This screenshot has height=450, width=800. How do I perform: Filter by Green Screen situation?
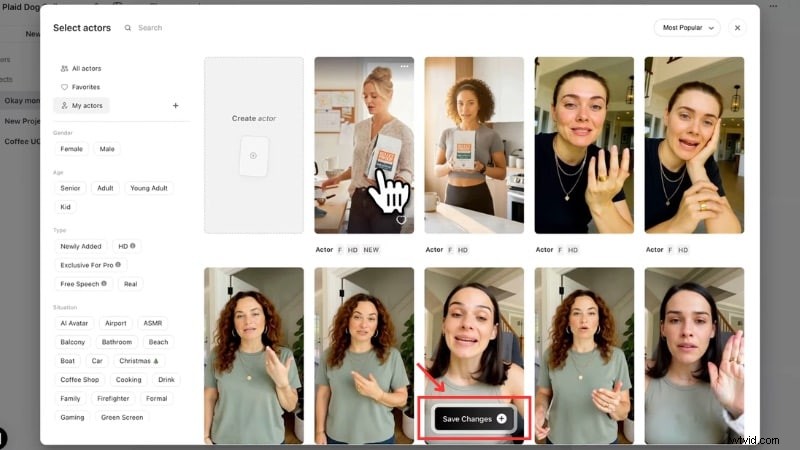[x=122, y=418]
